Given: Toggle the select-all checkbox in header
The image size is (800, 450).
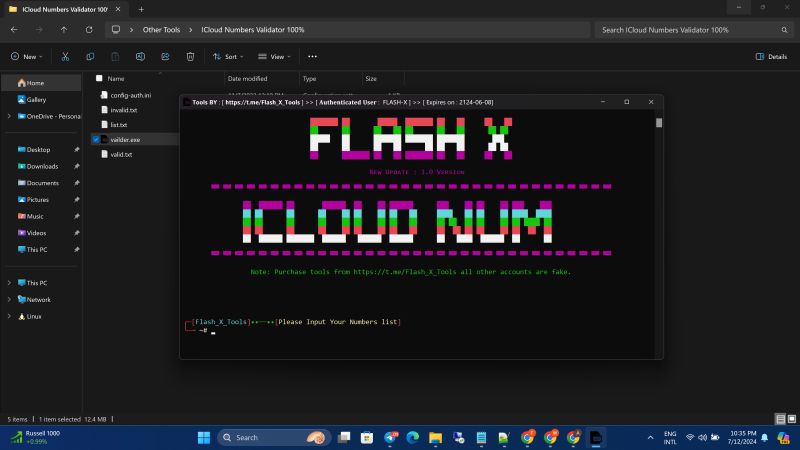Looking at the screenshot, I should click(99, 78).
